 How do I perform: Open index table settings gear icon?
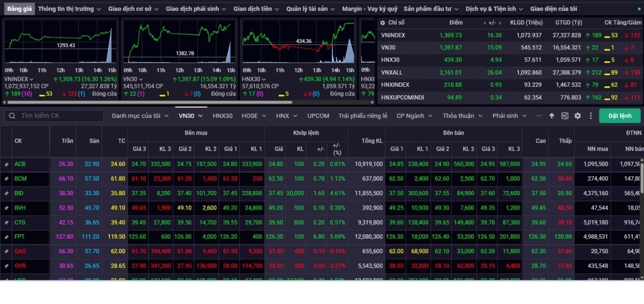click(382, 23)
